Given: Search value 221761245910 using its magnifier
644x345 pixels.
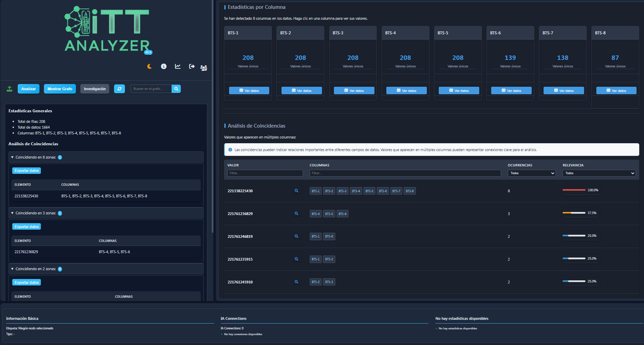Looking at the screenshot, I should 296,282.
